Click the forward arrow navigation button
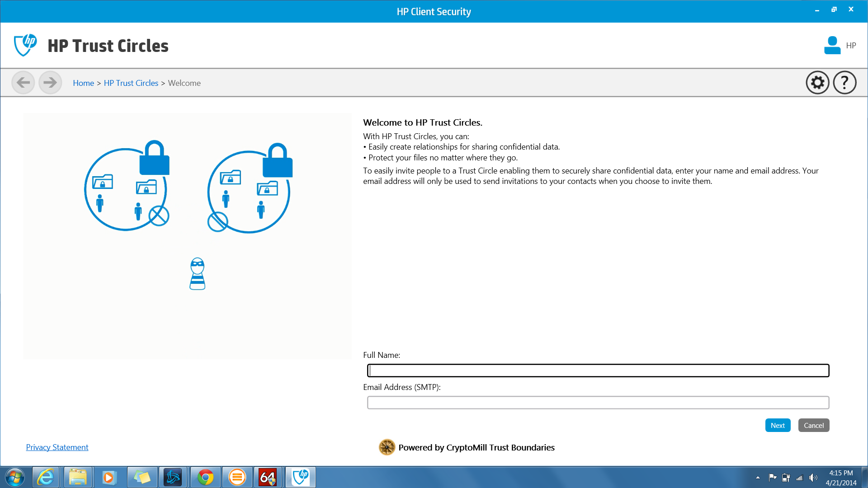The width and height of the screenshot is (868, 488). 50,83
